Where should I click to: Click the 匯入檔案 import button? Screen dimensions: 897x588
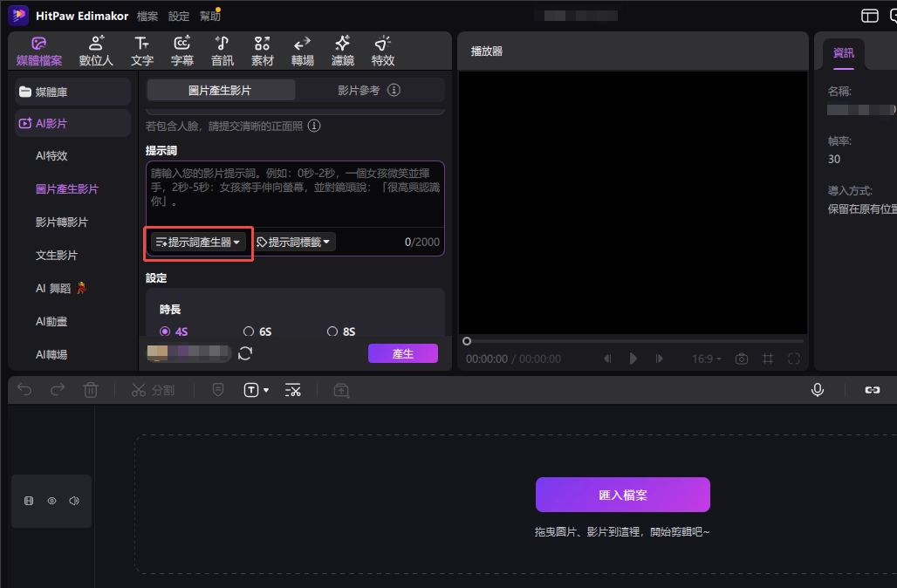tap(622, 495)
